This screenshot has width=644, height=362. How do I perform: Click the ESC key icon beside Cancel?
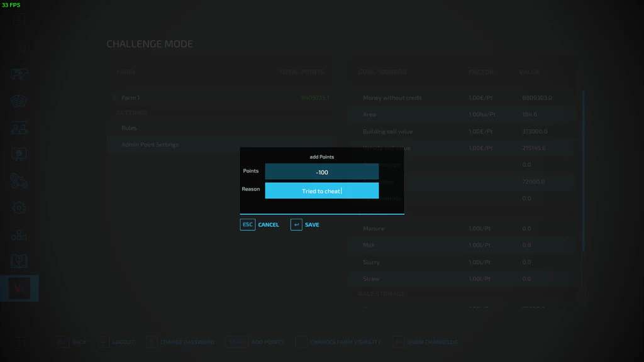tap(248, 224)
